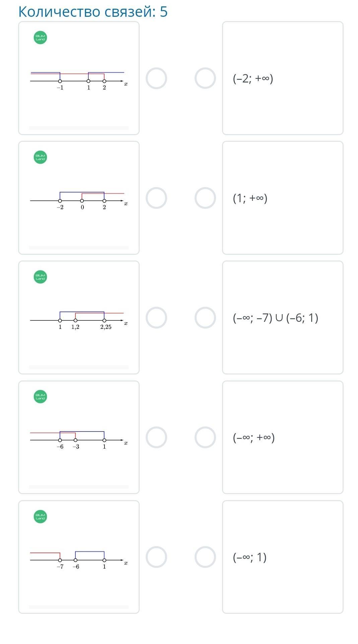Select connector circle beside the −2, 0, 2 graph
358x644 pixels.
[156, 198]
